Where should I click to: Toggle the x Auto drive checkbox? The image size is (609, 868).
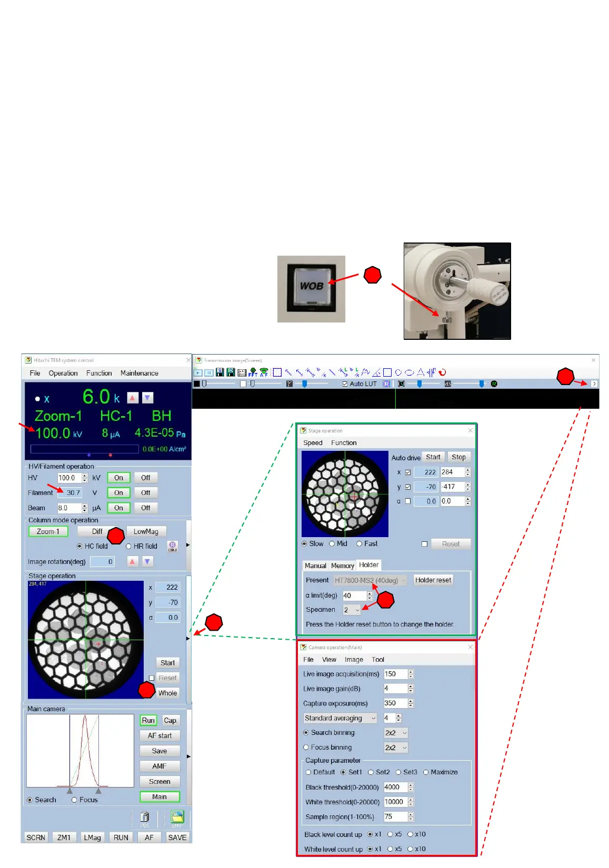click(408, 472)
